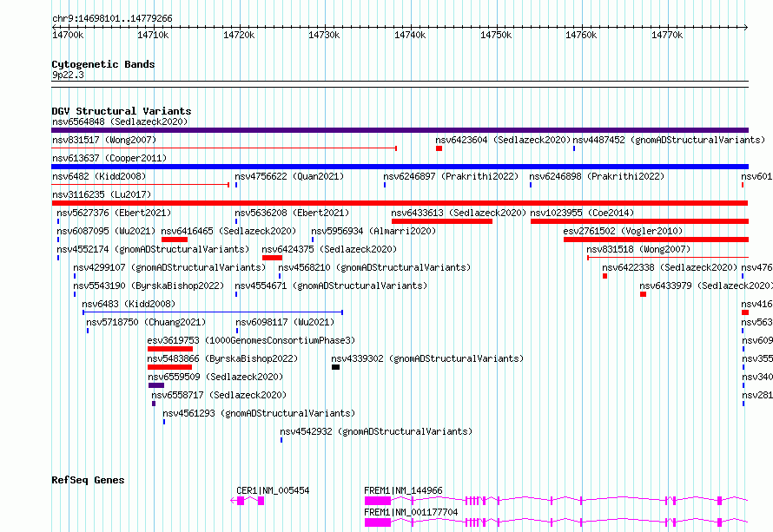Click nsv6483 (Kidd2008) label
The height and width of the screenshot is (532, 773).
[x=129, y=304]
